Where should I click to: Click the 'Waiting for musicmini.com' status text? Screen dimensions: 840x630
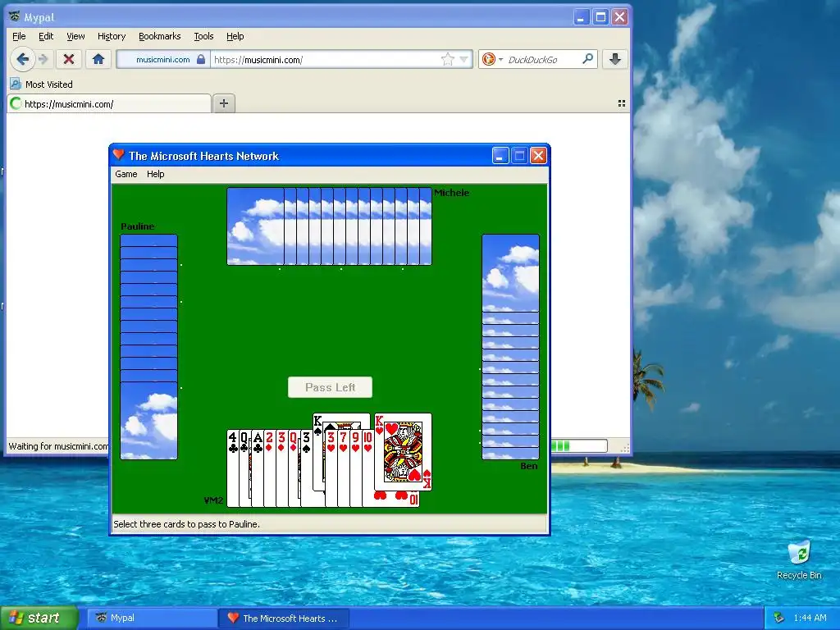[x=58, y=445]
